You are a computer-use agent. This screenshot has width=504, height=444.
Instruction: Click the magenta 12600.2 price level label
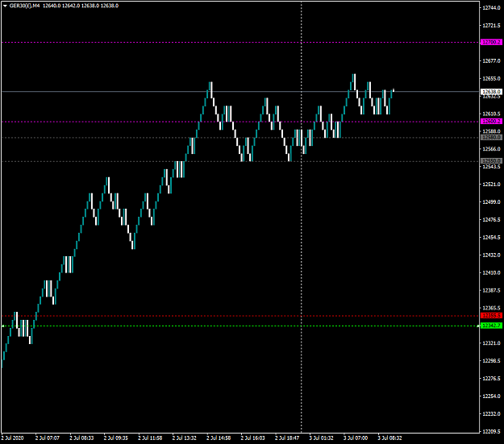[x=491, y=122]
